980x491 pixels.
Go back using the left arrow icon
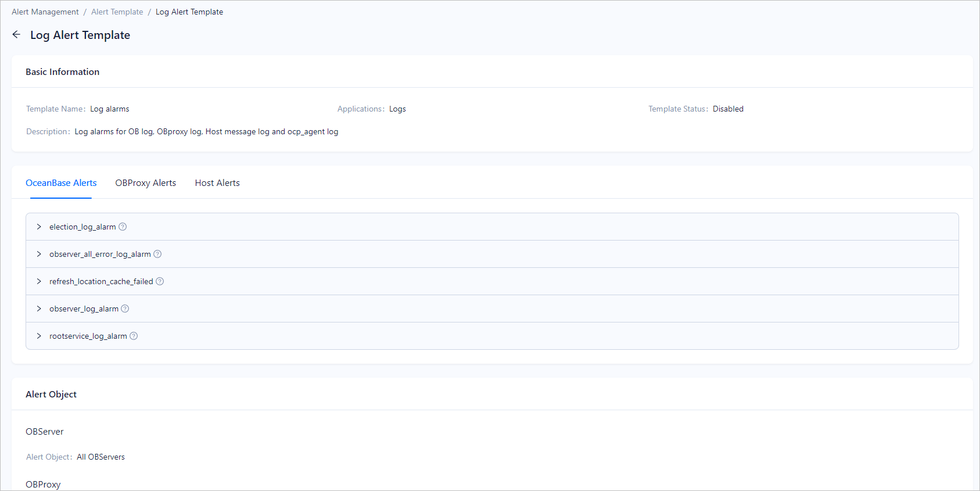16,35
